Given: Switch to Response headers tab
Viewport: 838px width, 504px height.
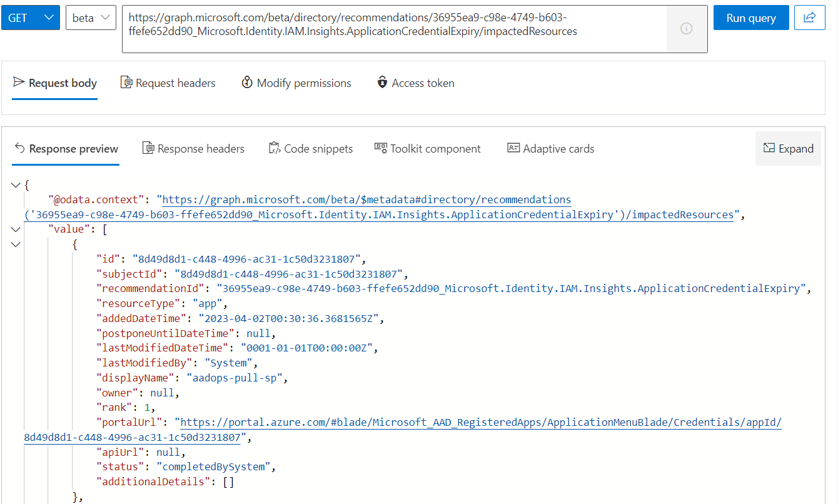Looking at the screenshot, I should coord(193,149).
